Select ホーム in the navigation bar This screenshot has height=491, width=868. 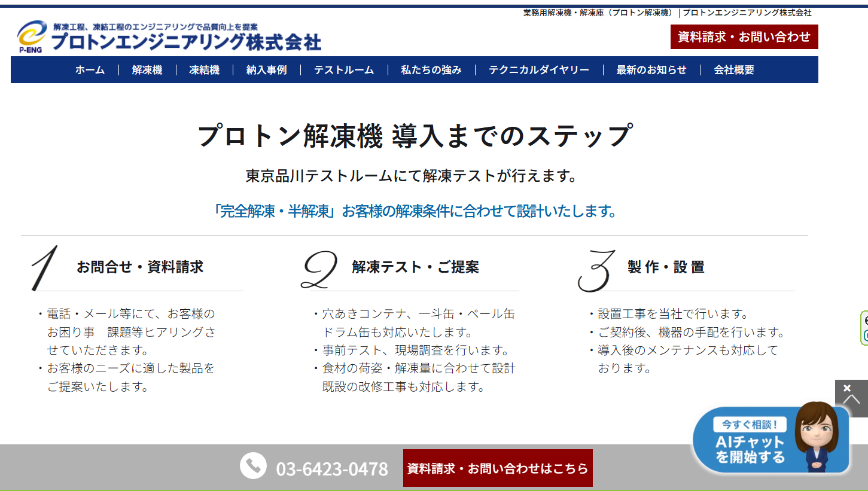tap(89, 70)
